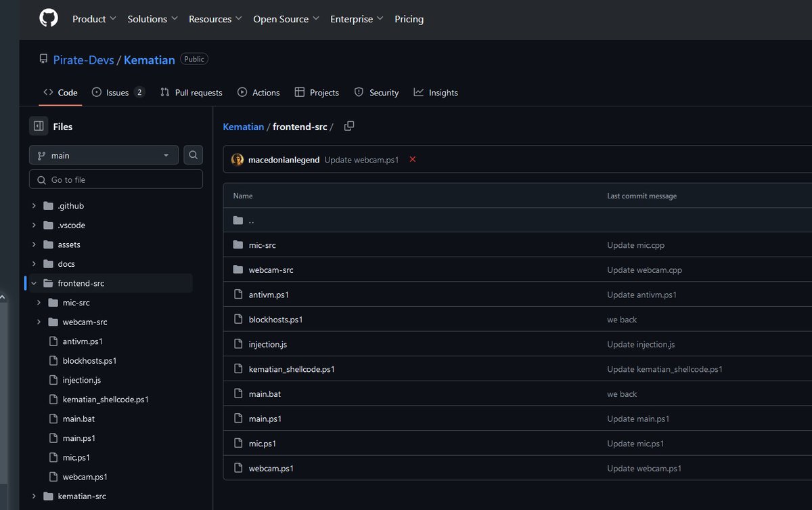Copy the path using the breadcrumb copy icon
The image size is (812, 510).
[349, 126]
